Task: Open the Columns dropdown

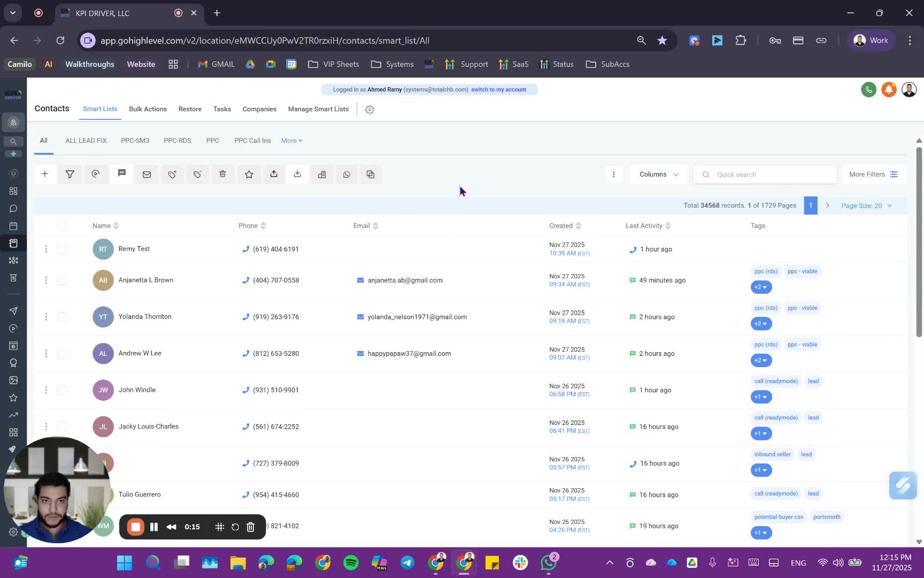Action: click(659, 174)
